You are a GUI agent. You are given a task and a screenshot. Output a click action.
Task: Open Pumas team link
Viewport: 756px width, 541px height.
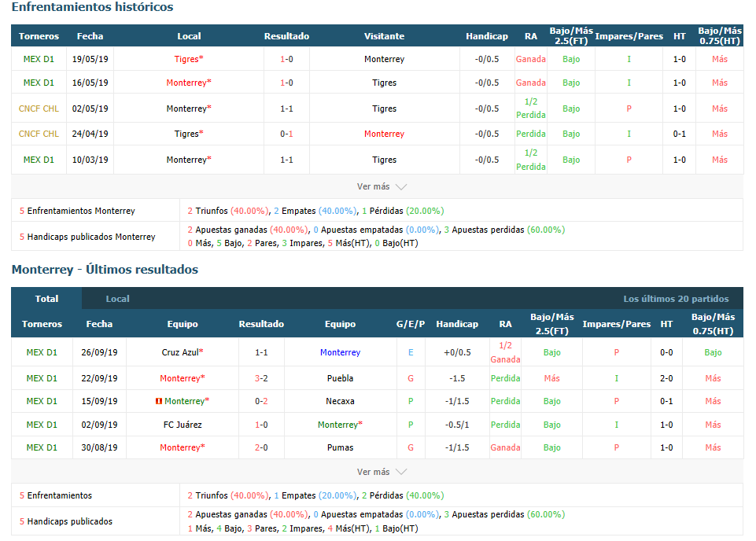340,447
